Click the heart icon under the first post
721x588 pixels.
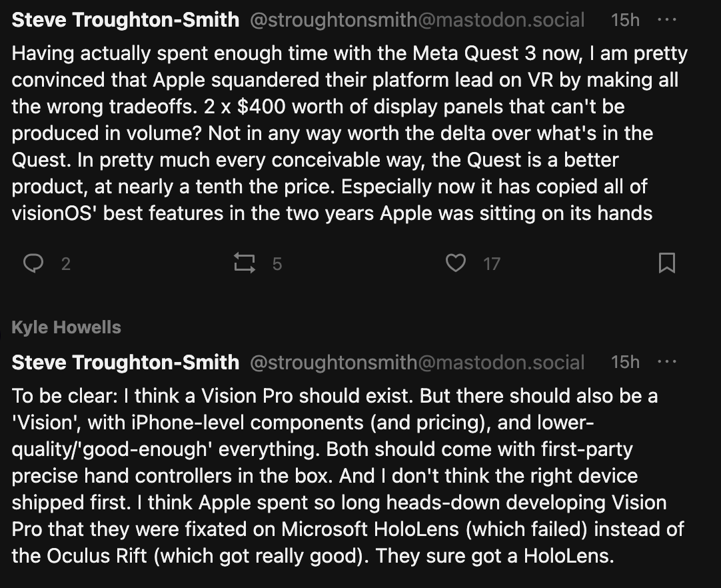(x=456, y=263)
